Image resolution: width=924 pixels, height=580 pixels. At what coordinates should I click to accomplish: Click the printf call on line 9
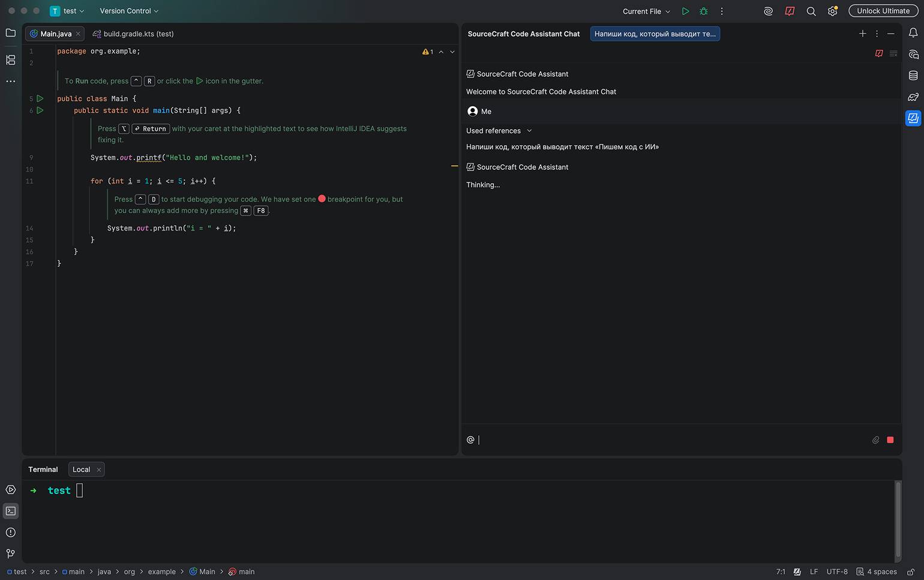149,158
